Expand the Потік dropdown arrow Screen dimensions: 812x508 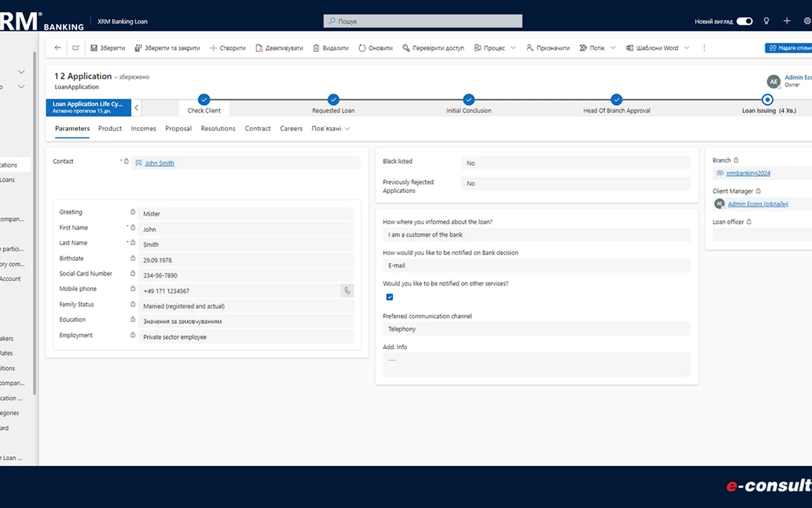[613, 48]
